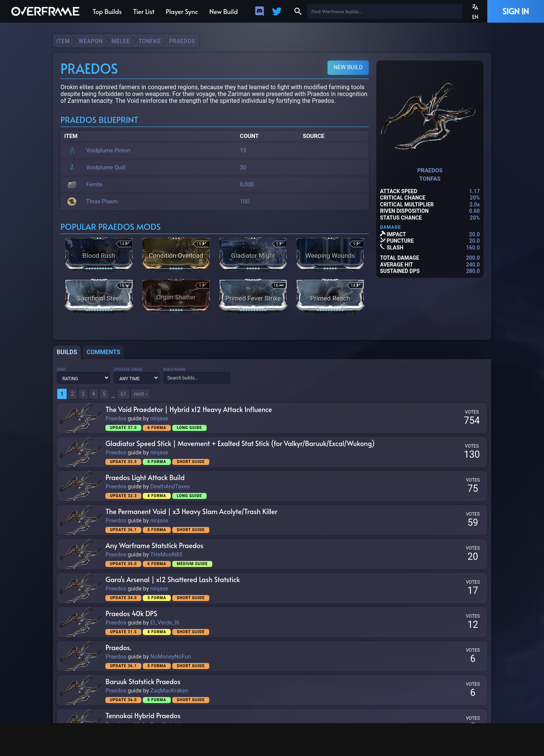Open the Baruuk Statstick Praedos build

tap(143, 682)
